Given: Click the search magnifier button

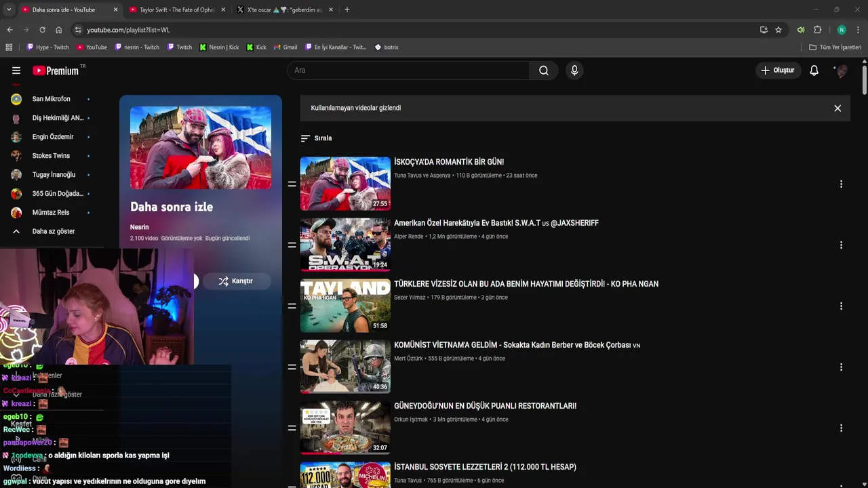Looking at the screenshot, I should point(544,70).
